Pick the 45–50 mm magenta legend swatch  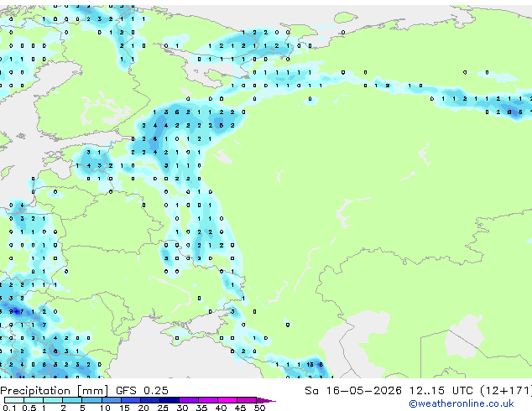tap(247, 400)
